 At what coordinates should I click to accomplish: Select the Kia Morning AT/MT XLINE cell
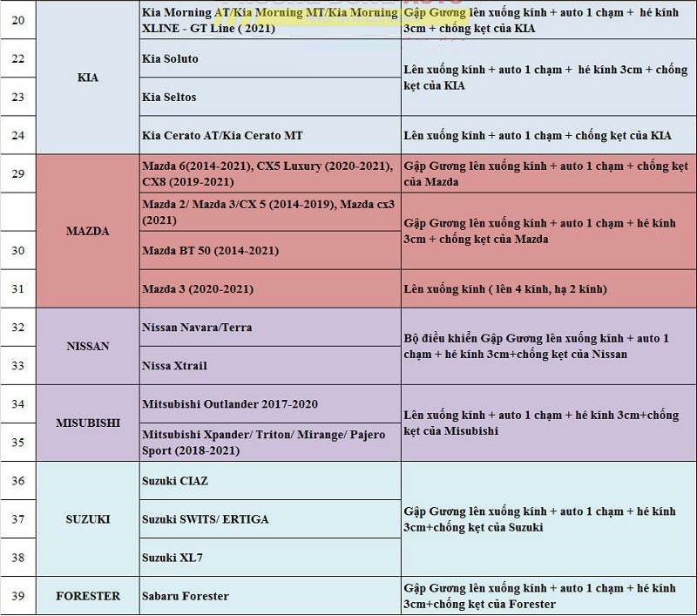point(270,20)
